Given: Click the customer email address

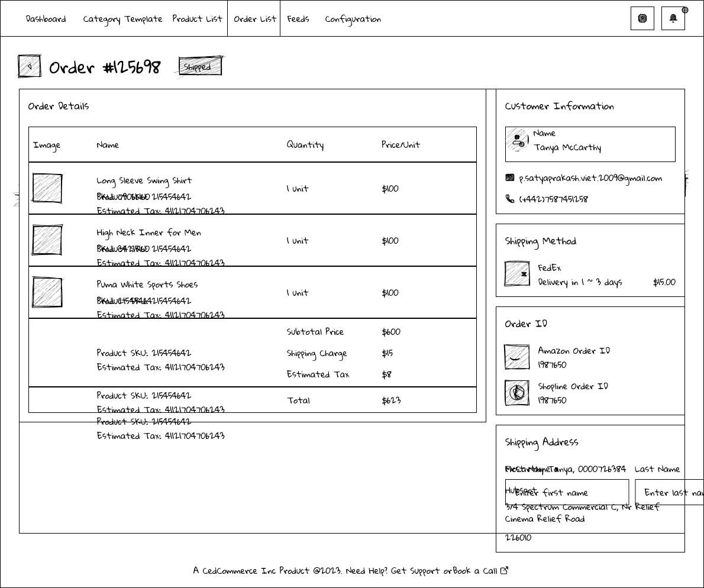Looking at the screenshot, I should click(x=590, y=178).
